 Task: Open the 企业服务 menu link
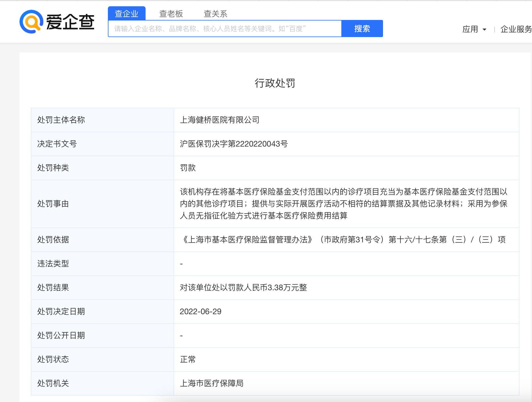tap(516, 29)
